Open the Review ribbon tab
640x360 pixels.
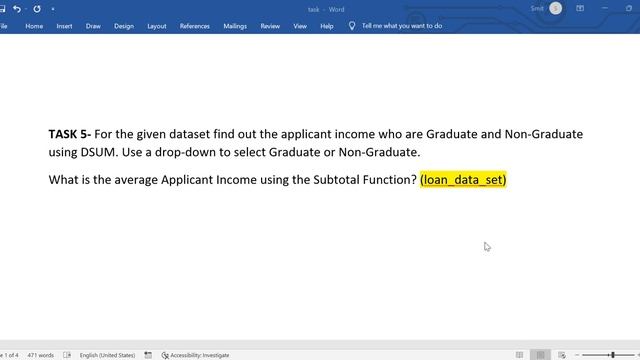[x=270, y=26]
